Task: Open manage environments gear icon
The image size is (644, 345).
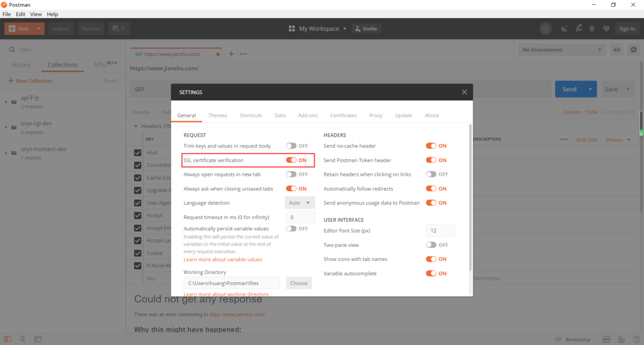Action: (634, 50)
